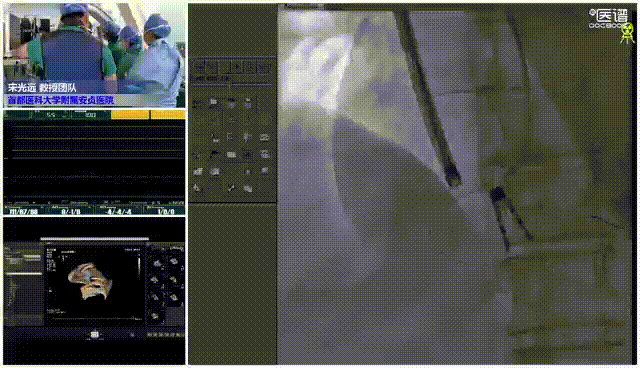640x368 pixels.
Task: Select the second yellow tab on the monitor
Action: (168, 115)
